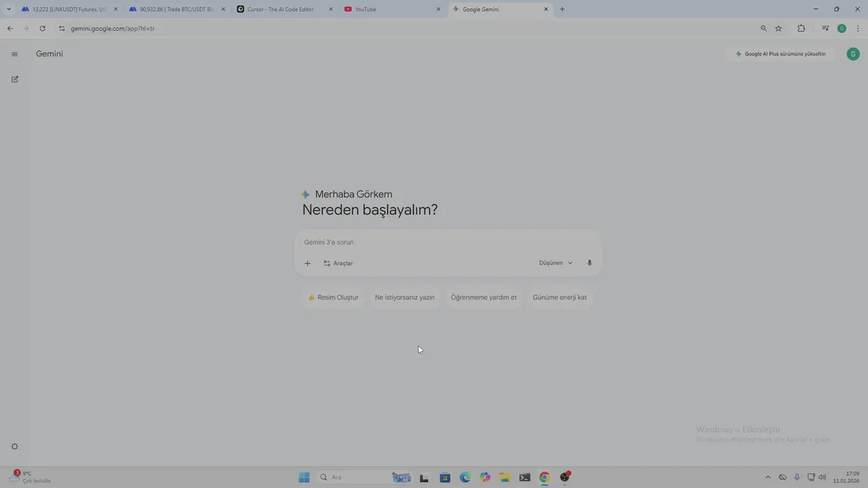Reload the current page
The height and width of the screenshot is (488, 868).
pyautogui.click(x=42, y=28)
